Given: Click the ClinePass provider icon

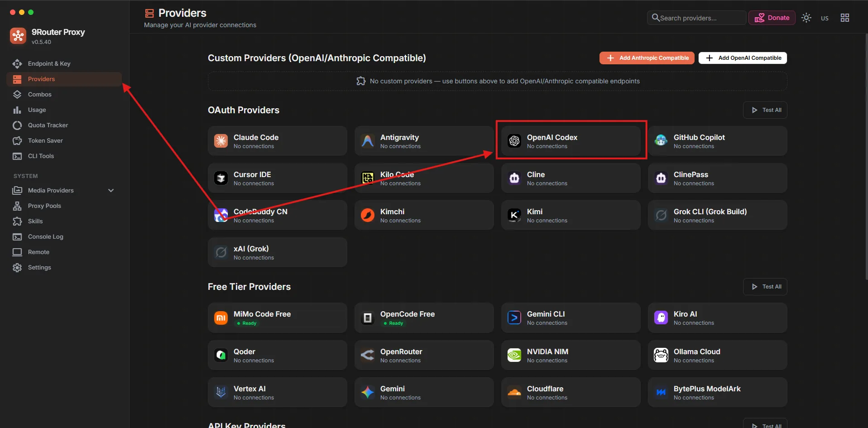Looking at the screenshot, I should [661, 178].
